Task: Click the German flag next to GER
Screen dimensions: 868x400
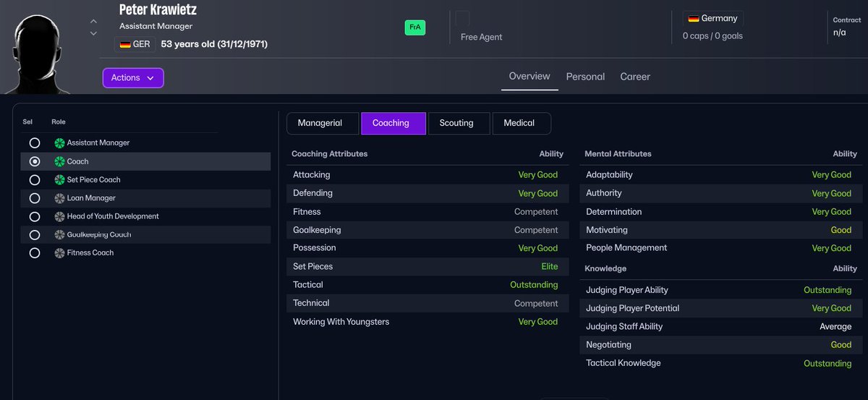Action: (x=125, y=44)
